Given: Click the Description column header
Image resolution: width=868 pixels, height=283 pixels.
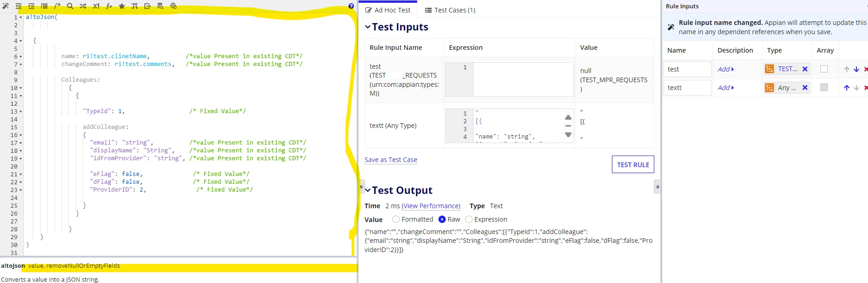Looking at the screenshot, I should (x=735, y=50).
